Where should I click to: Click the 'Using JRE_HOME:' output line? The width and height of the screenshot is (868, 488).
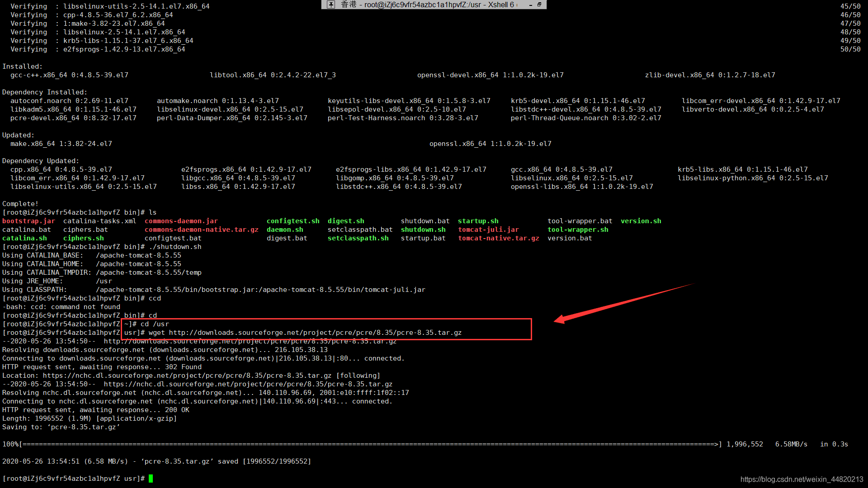click(x=57, y=281)
